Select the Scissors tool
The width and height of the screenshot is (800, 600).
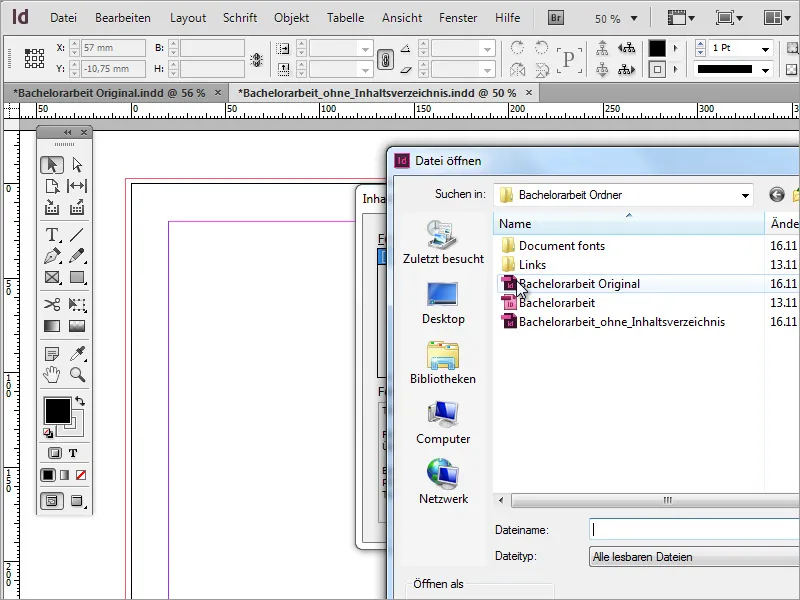pyautogui.click(x=52, y=305)
